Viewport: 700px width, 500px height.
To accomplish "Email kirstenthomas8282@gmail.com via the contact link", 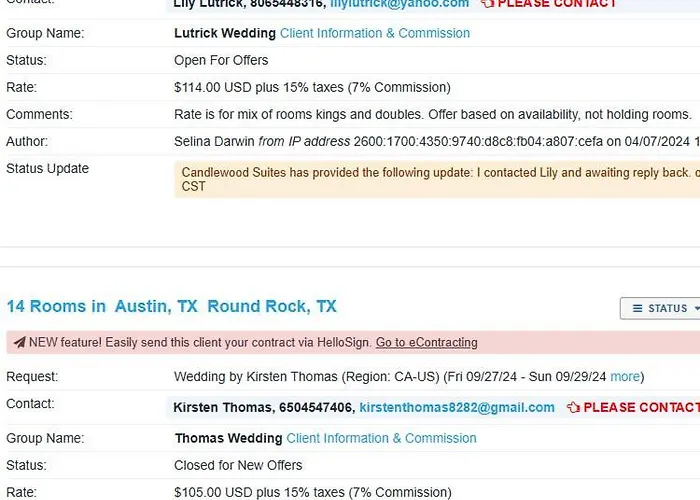I will tap(457, 408).
